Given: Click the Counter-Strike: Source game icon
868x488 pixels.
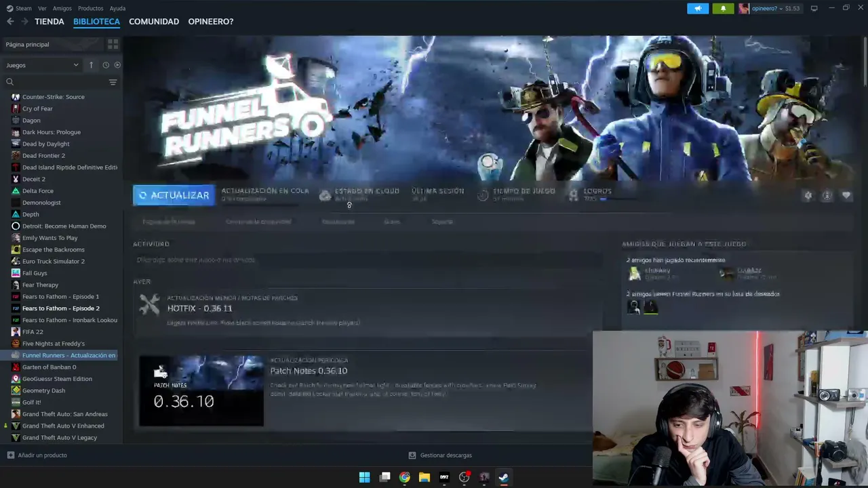Looking at the screenshot, I should [16, 97].
